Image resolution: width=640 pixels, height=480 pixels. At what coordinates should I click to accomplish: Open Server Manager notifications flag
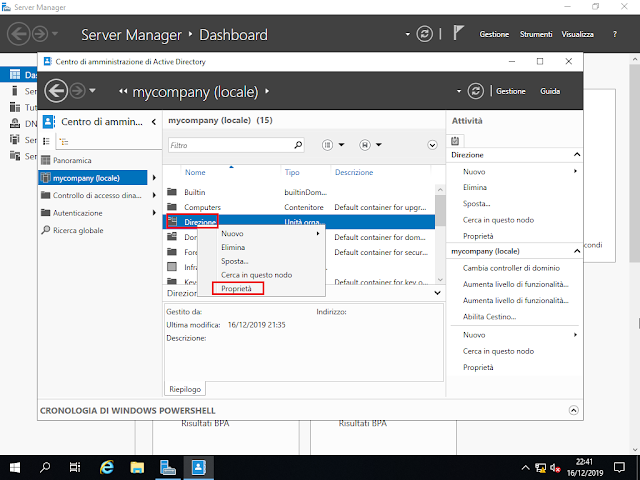(x=458, y=33)
